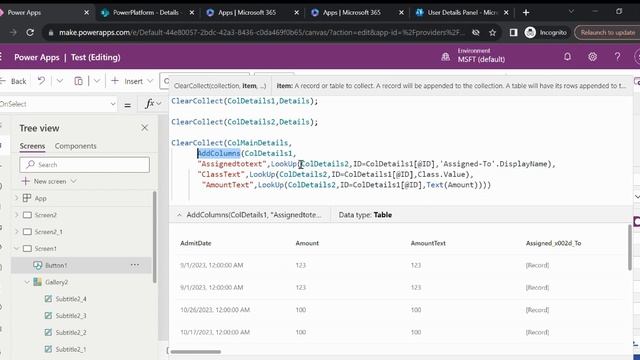Select Subtitle2_2 in the tree view

[71, 332]
